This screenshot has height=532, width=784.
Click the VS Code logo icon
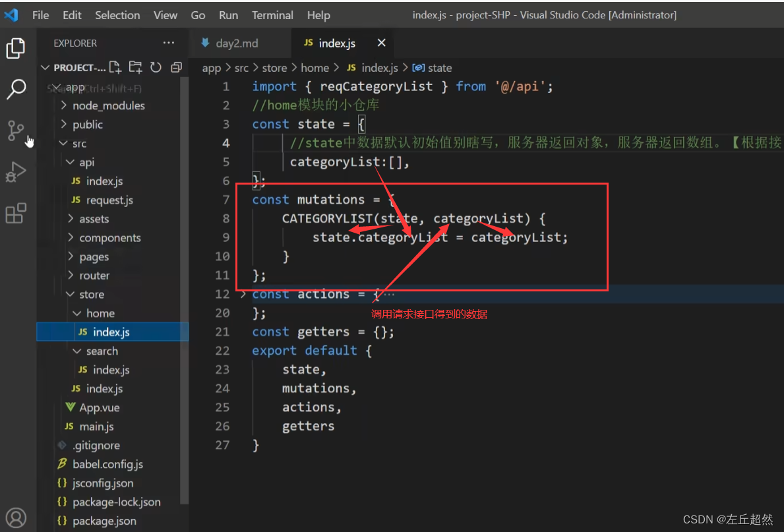coord(11,15)
